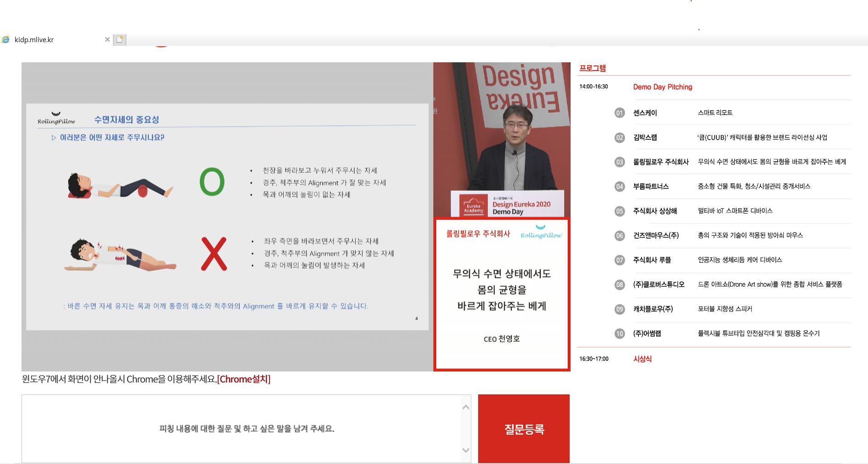Screen dimensions: 868x464
Task: Click the presenter video feed
Action: click(x=502, y=140)
